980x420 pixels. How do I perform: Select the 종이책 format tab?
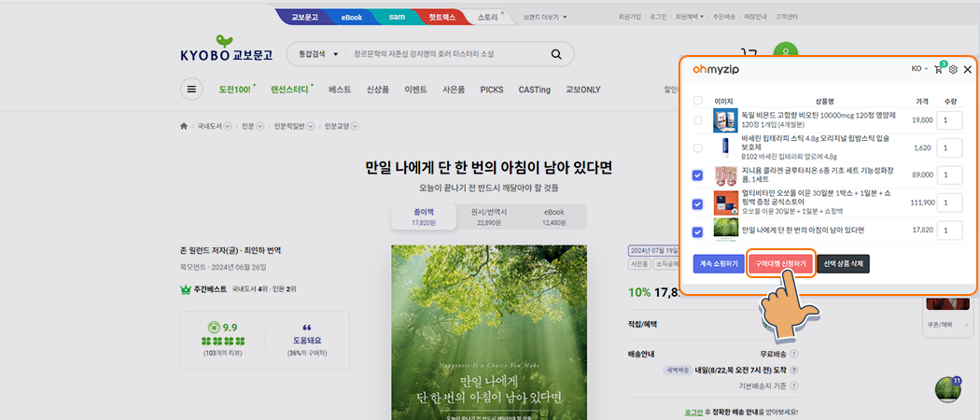(x=424, y=217)
